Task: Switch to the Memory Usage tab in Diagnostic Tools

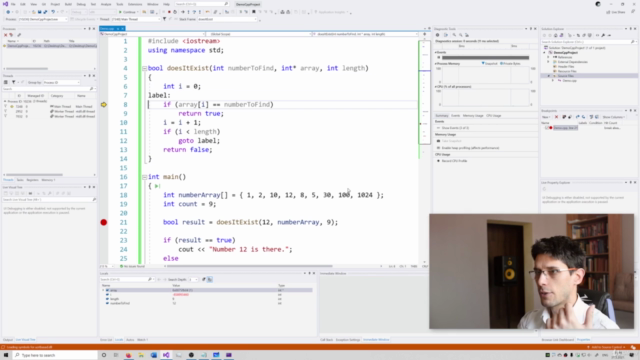Action: coord(473,116)
